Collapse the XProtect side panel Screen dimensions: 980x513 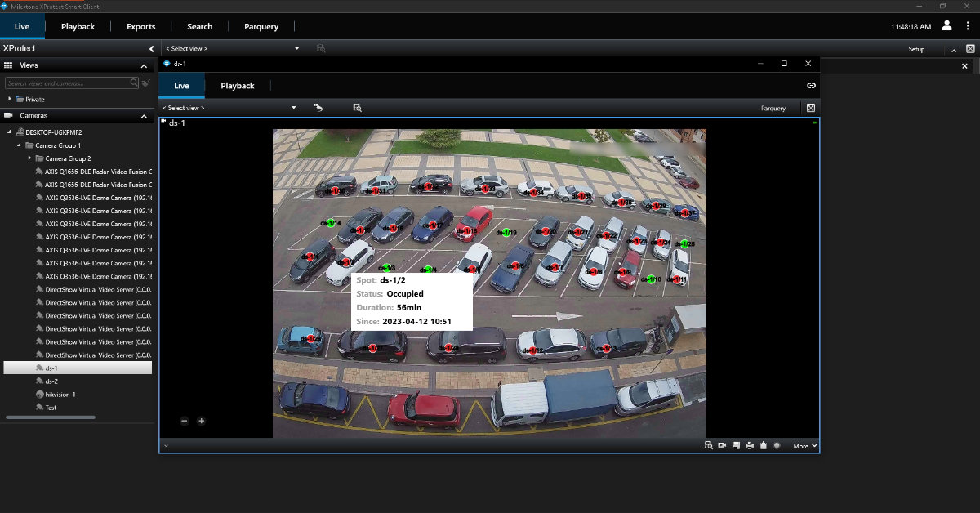click(x=151, y=49)
